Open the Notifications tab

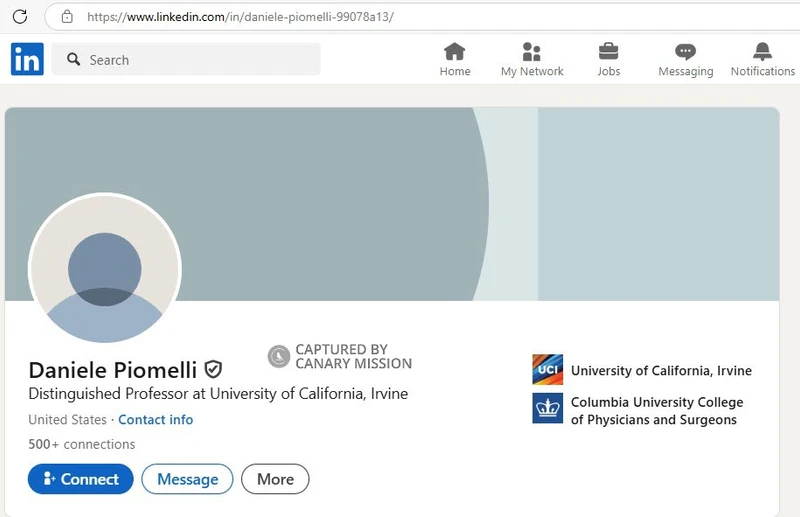pyautogui.click(x=762, y=60)
